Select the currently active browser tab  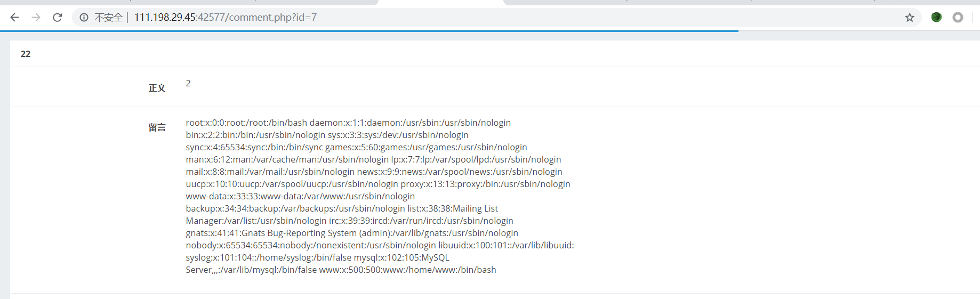(x=440, y=3)
